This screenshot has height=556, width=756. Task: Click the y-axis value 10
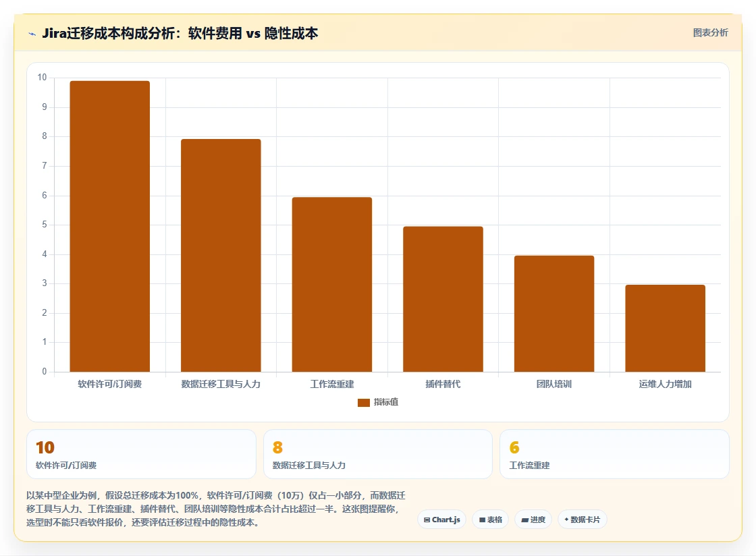tap(43, 78)
